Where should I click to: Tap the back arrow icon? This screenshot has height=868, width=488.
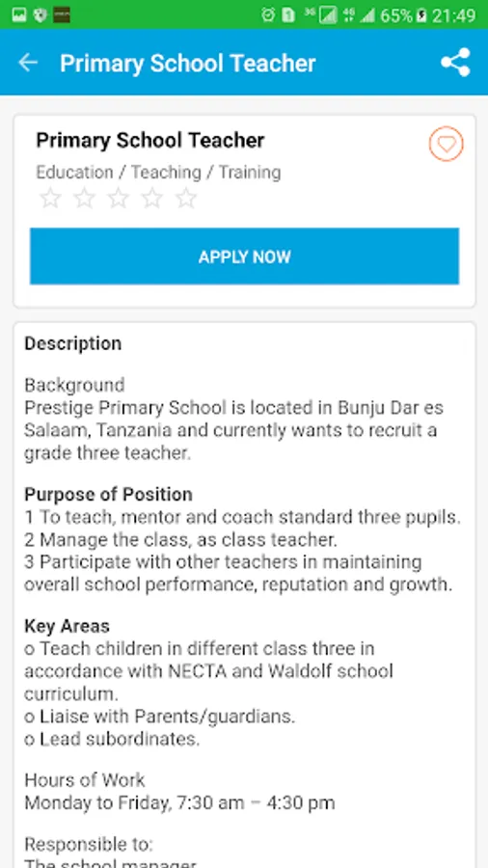coord(28,63)
